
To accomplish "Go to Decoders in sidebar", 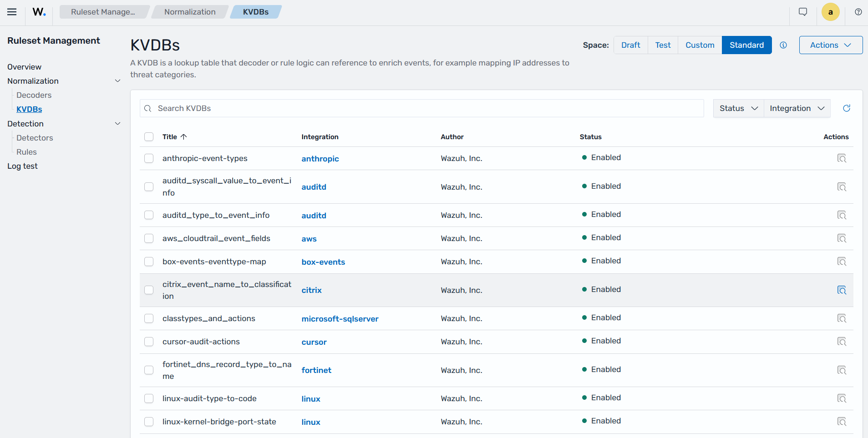I will pos(34,95).
